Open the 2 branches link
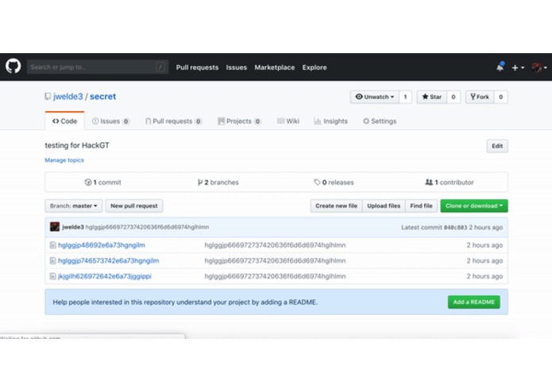This screenshot has height=392, width=552. pos(218,183)
